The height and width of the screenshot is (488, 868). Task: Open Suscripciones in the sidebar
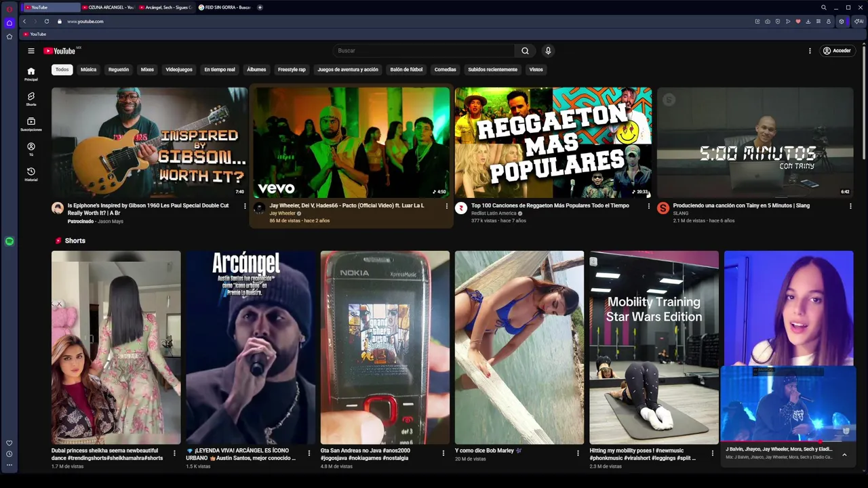(x=31, y=124)
